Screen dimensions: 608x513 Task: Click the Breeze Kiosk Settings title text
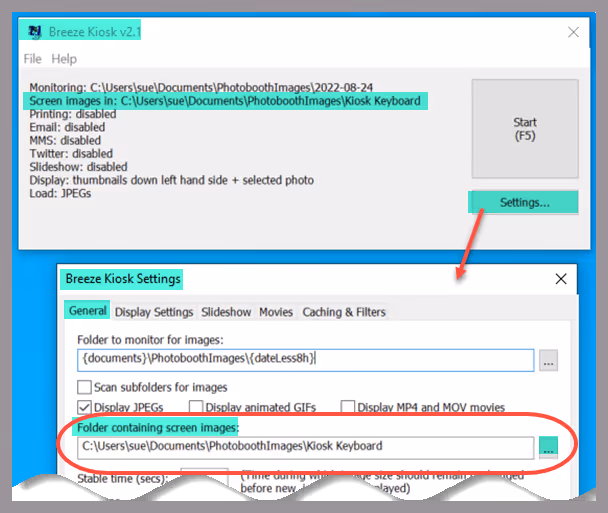click(123, 279)
